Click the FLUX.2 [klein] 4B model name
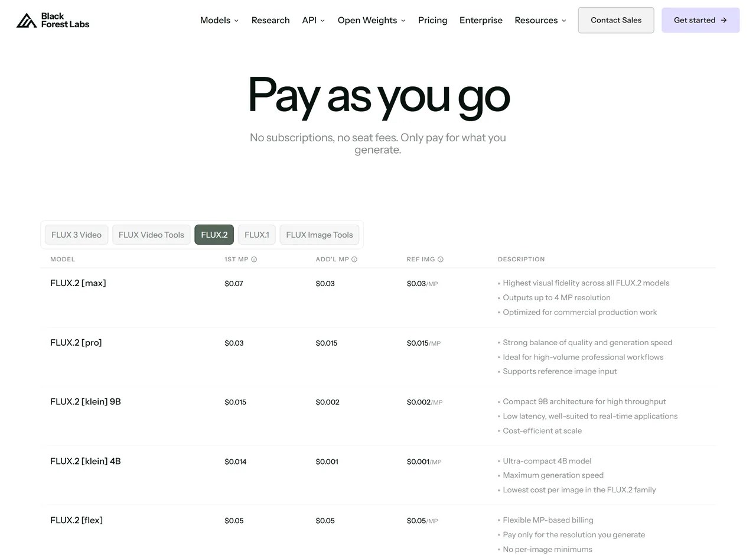Viewport: 756px width, 555px height. tap(86, 461)
